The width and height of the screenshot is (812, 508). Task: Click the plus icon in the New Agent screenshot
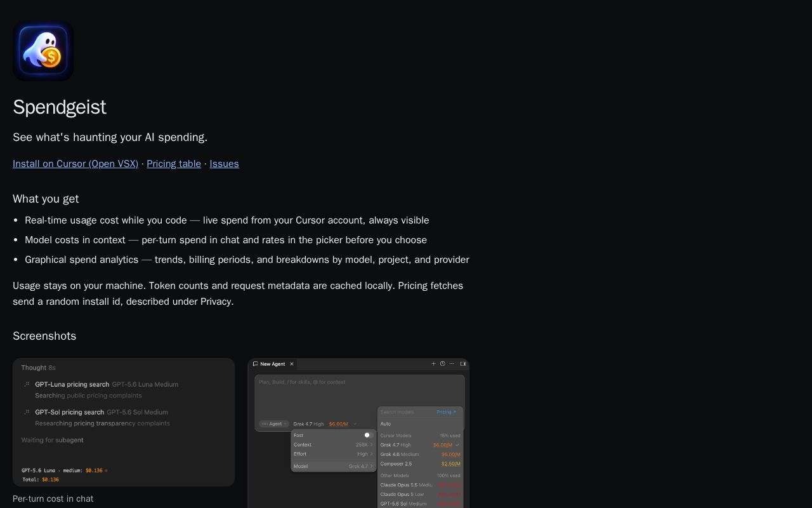433,364
